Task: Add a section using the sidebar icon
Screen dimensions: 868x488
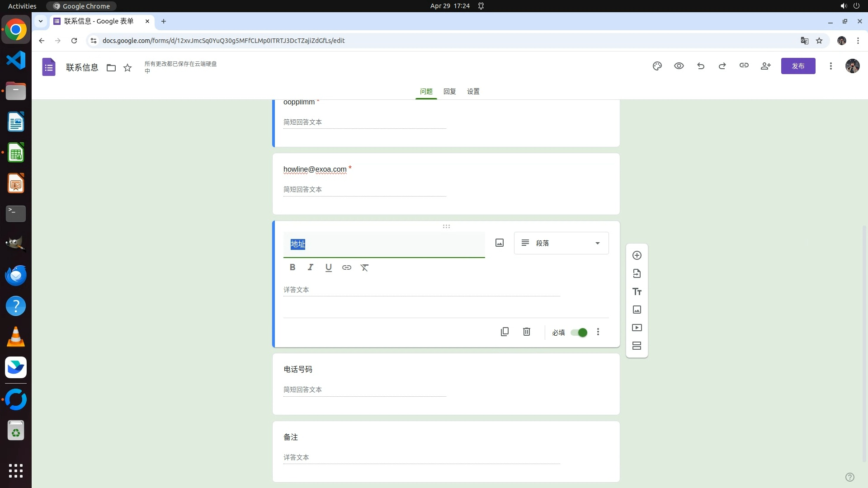Action: point(637,346)
